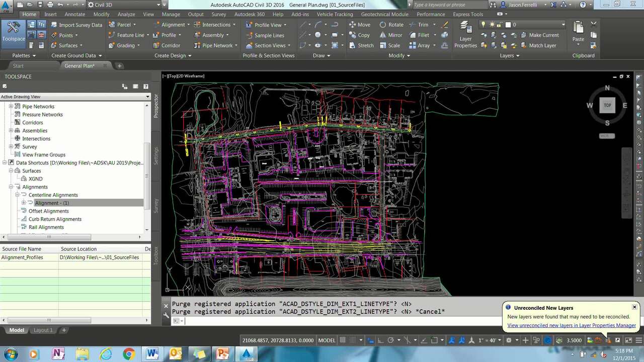Click the layer 0 white color swatch

point(508,25)
